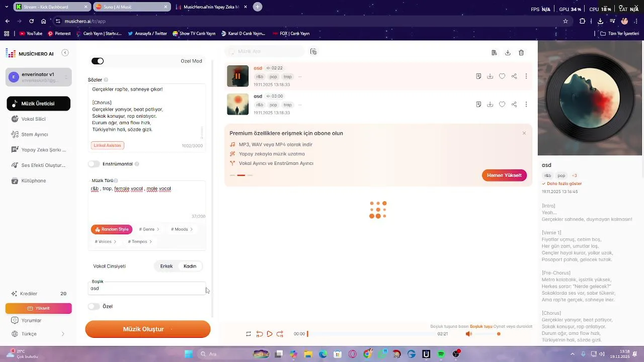Like the 02:22 asd song
The image size is (644, 362).
tap(502, 76)
